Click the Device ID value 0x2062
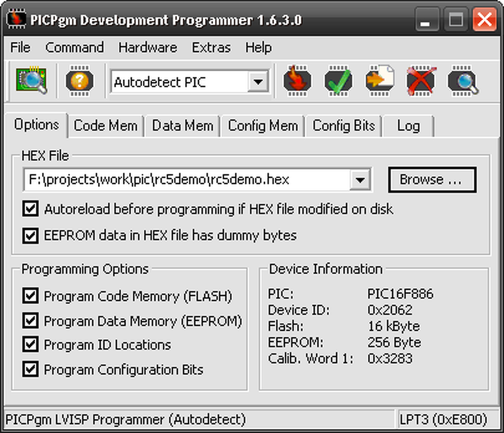The width and height of the screenshot is (504, 433). pos(390,310)
